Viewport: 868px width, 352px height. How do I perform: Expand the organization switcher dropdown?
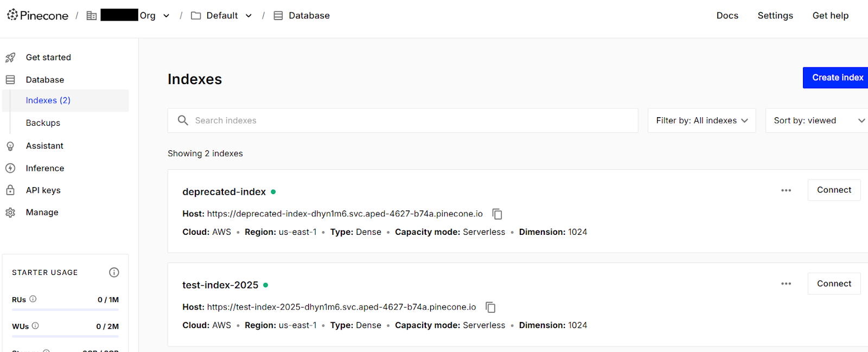tap(166, 16)
